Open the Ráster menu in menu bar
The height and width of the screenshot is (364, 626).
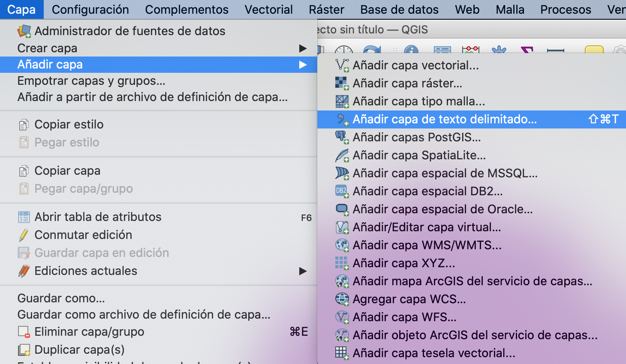[326, 9]
